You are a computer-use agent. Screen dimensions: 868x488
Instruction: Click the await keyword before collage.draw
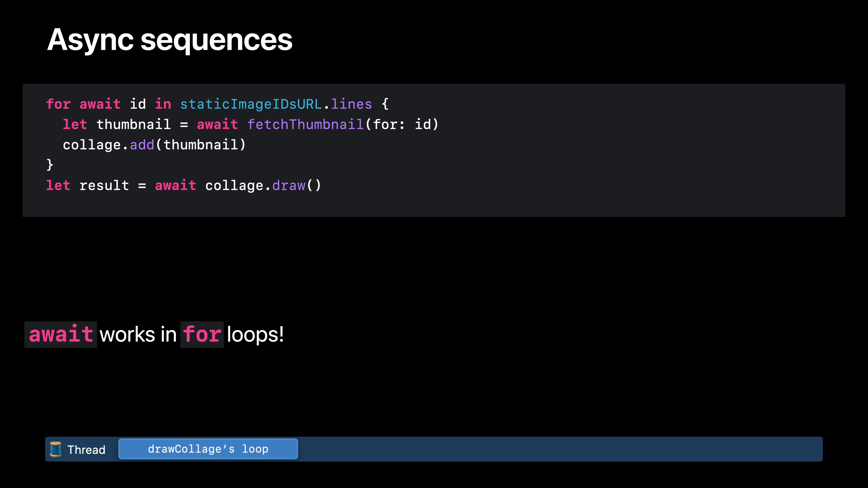(175, 185)
